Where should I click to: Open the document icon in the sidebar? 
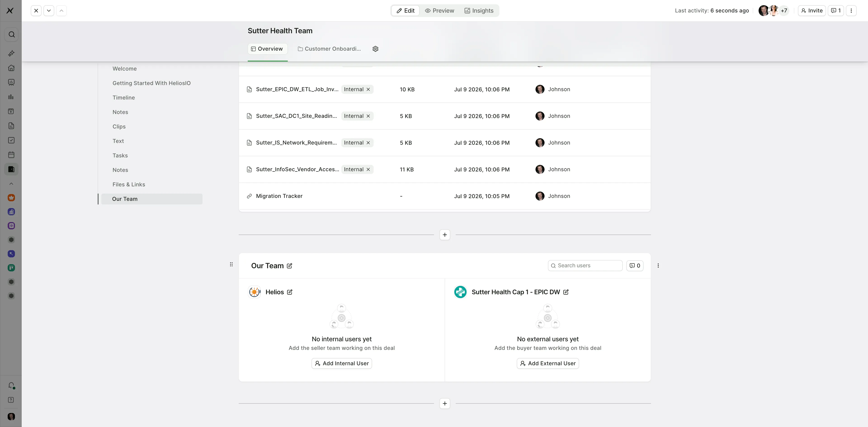(x=12, y=126)
